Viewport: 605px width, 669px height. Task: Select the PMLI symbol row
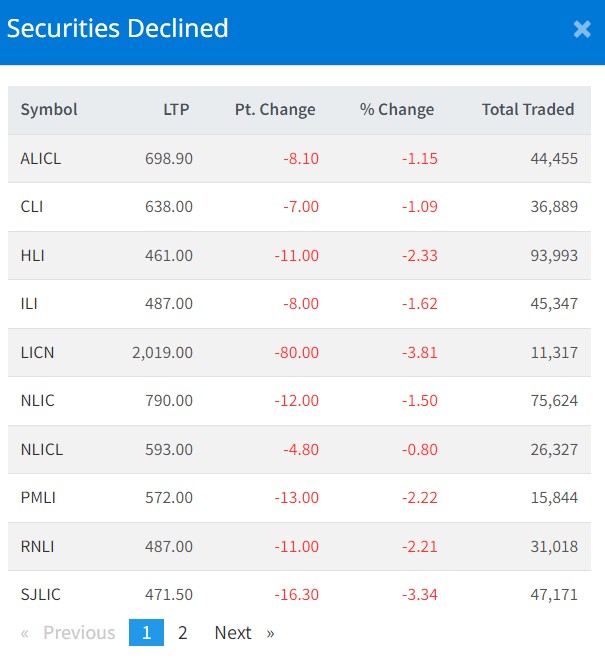[38, 498]
